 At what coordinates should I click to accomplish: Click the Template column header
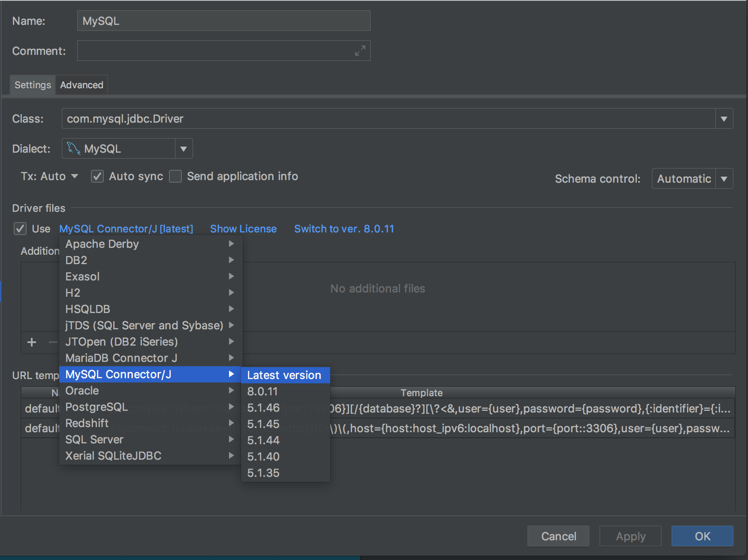pos(422,392)
